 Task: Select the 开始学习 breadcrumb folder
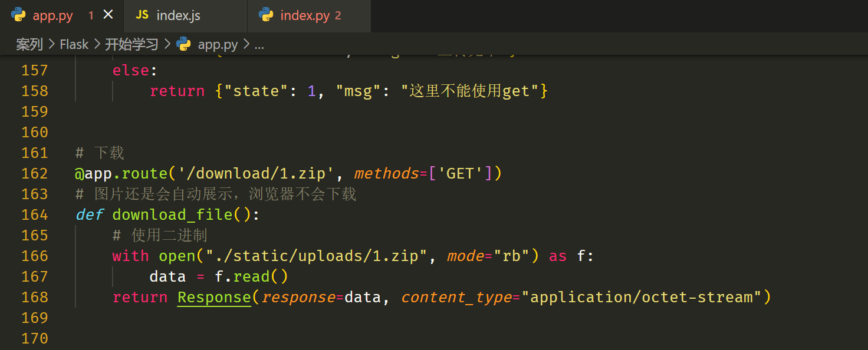(131, 44)
